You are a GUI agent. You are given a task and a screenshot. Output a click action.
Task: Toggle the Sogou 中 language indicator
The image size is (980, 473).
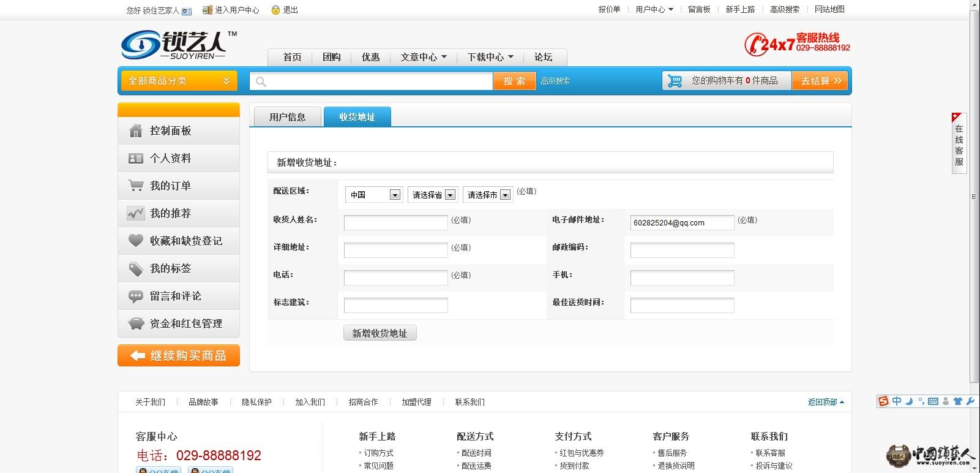[x=897, y=401]
